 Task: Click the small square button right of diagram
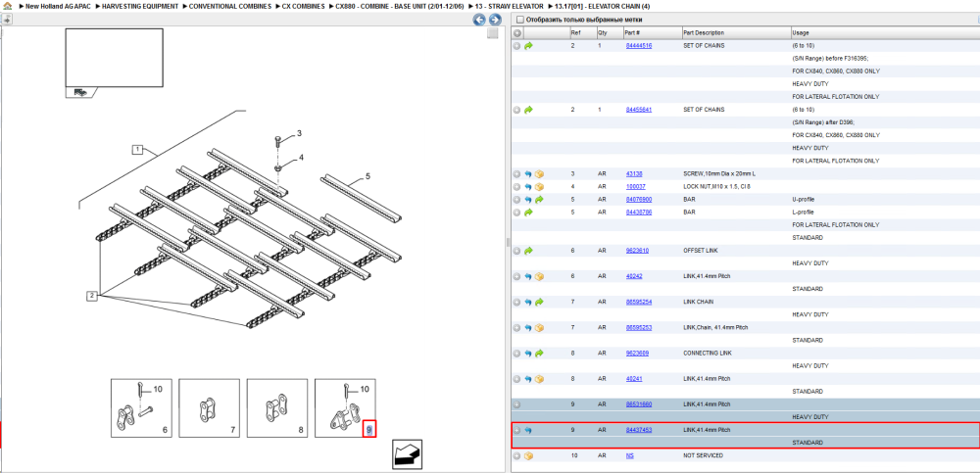tap(493, 33)
